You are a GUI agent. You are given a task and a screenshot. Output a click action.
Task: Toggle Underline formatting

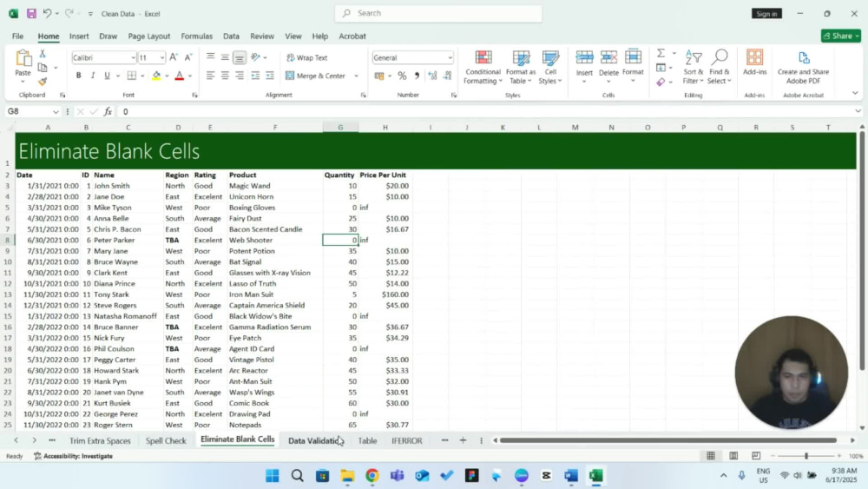(107, 76)
